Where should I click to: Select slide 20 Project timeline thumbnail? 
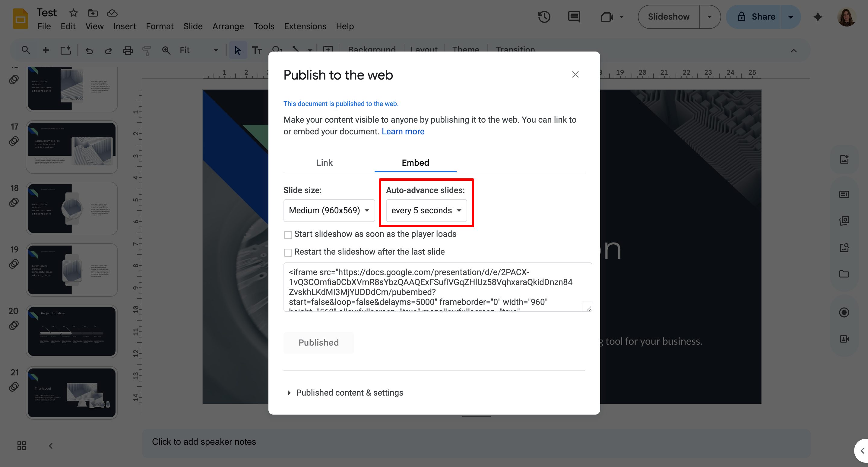(72, 331)
